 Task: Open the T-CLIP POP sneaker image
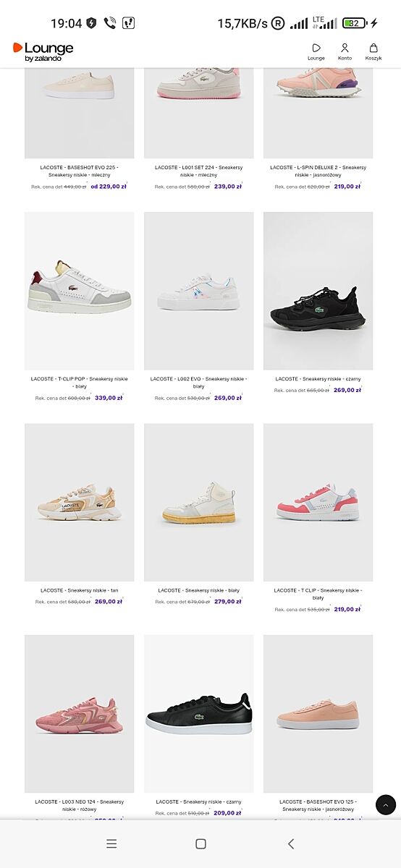pos(80,291)
